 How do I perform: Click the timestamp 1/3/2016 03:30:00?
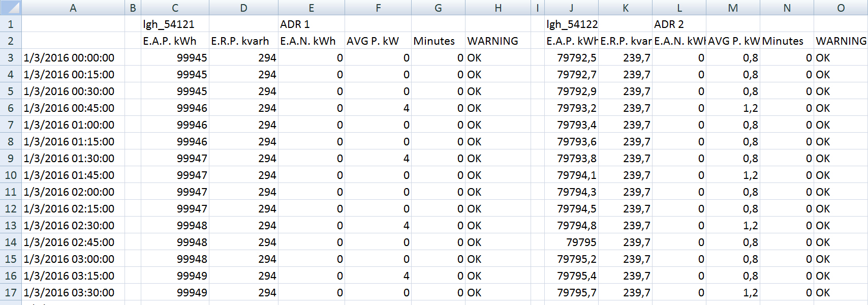click(73, 292)
